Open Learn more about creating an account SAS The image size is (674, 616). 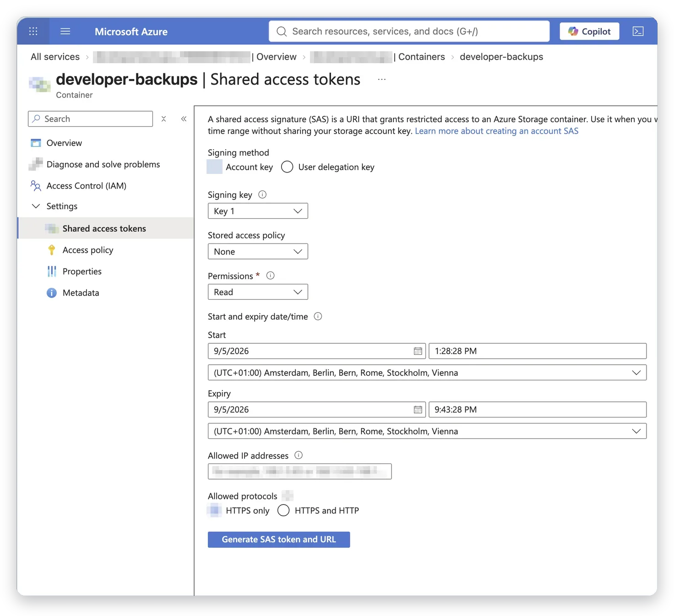(x=496, y=131)
